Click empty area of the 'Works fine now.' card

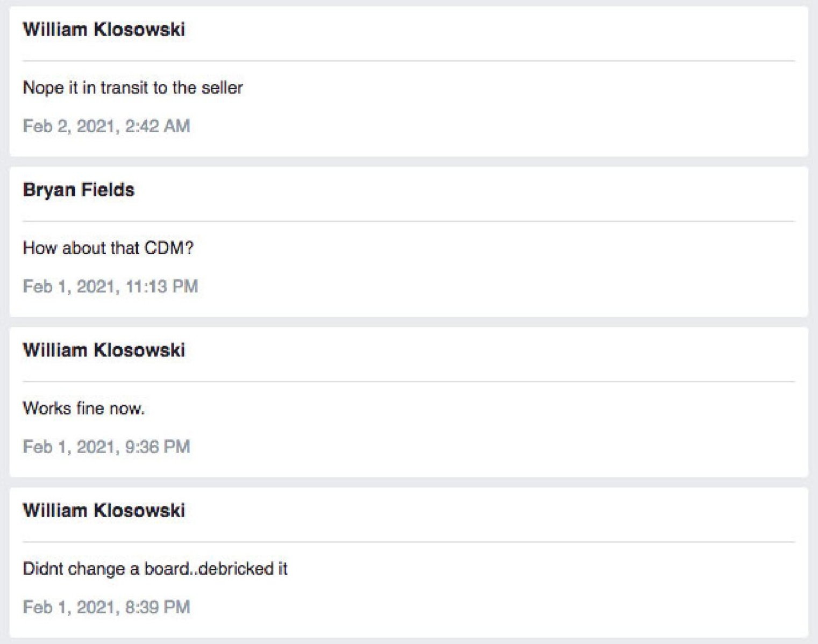click(511, 430)
